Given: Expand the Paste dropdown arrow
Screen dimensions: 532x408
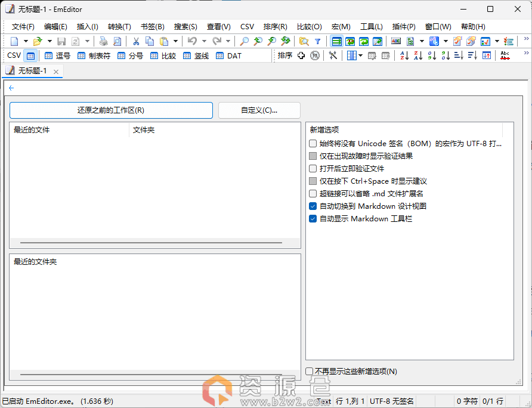Looking at the screenshot, I should point(175,41).
